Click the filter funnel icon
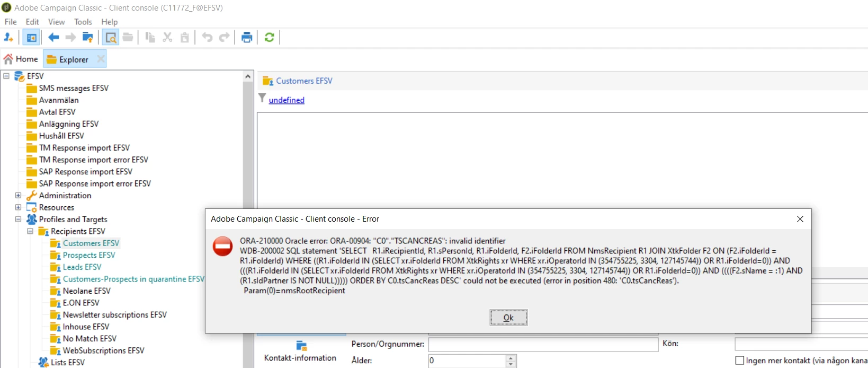Screen dimensions: 868x368 [262, 98]
